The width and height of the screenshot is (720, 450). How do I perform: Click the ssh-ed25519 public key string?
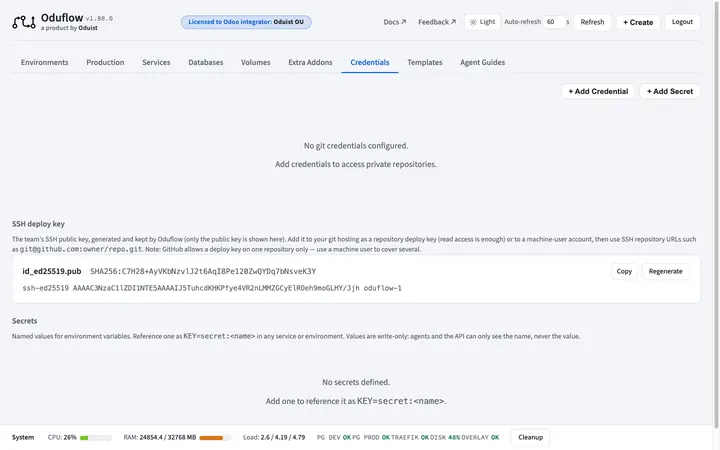[212, 288]
